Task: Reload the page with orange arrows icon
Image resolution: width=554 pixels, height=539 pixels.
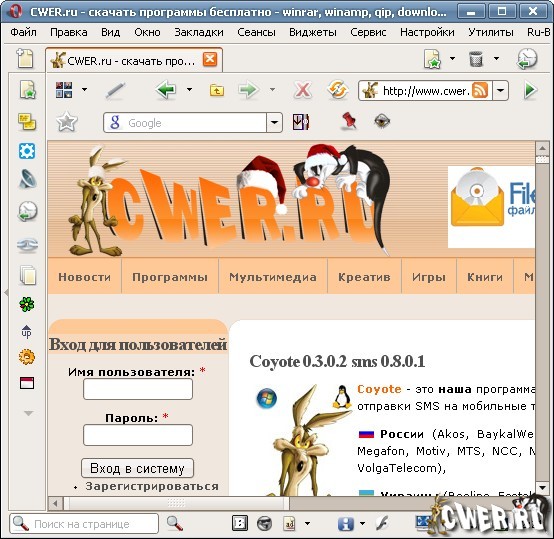Action: coord(338,90)
